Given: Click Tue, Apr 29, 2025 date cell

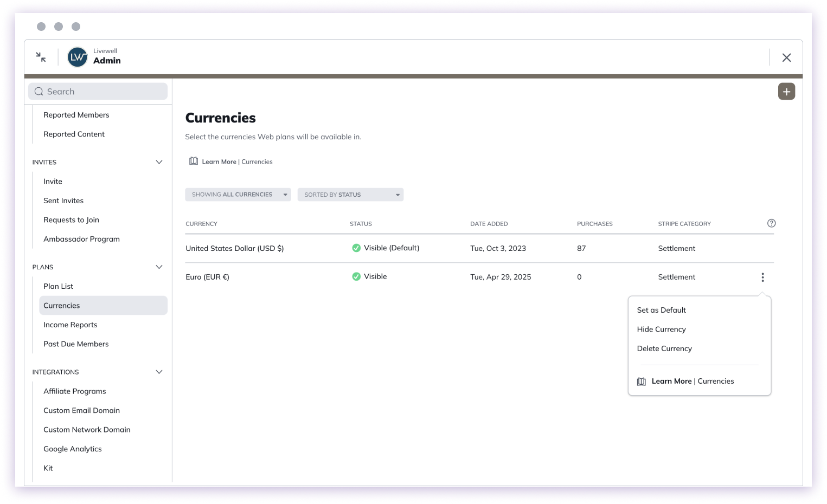Looking at the screenshot, I should click(x=501, y=277).
